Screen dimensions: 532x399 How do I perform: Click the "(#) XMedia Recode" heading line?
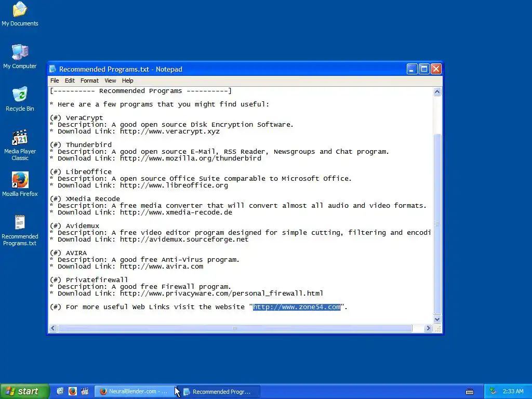(x=85, y=199)
